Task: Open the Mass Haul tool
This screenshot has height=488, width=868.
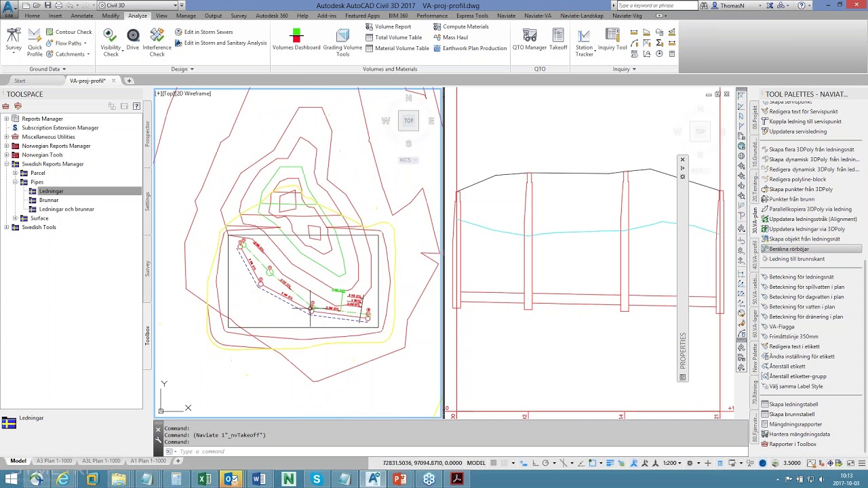Action: click(x=451, y=37)
